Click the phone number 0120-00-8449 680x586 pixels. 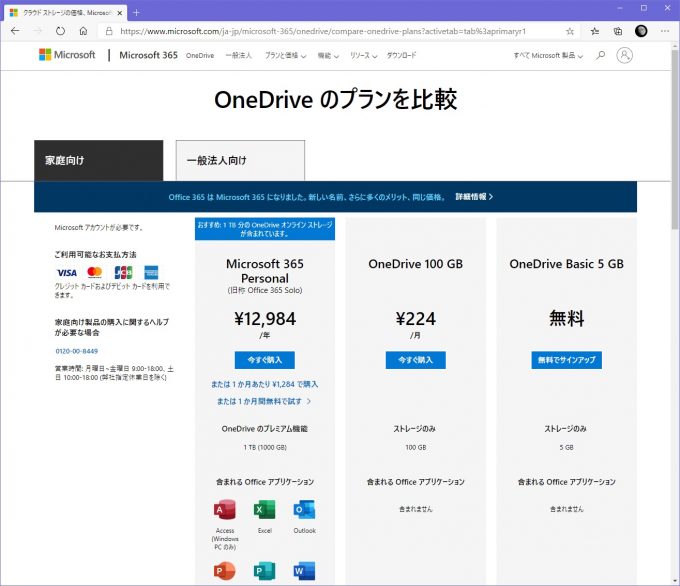click(x=77, y=351)
